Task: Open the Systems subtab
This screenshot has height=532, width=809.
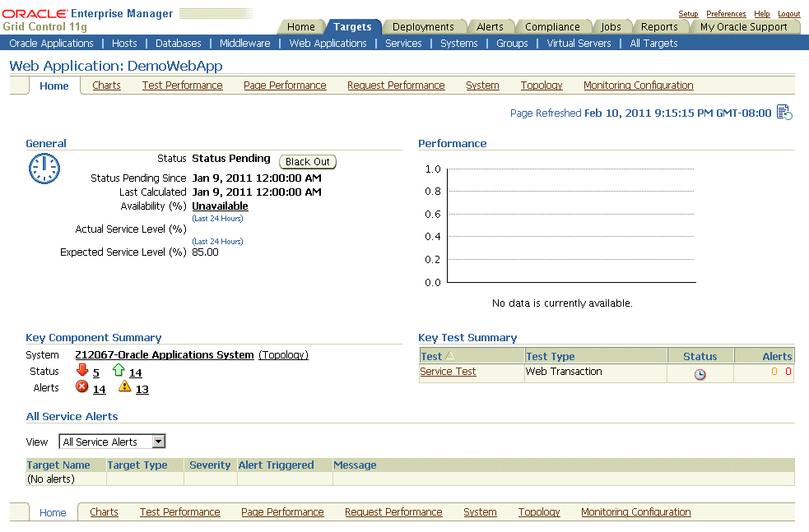Action: (x=458, y=44)
